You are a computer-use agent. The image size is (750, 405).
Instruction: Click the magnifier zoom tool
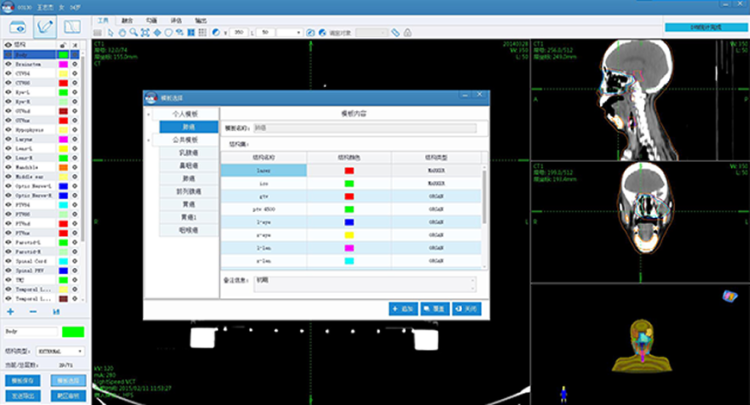pyautogui.click(x=134, y=33)
